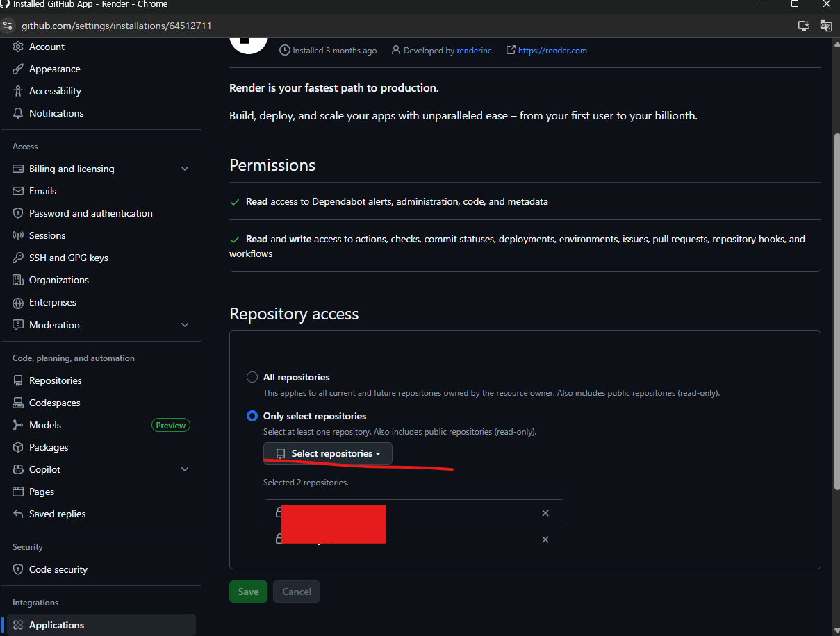This screenshot has height=636, width=840.
Task: Expand the Copilot section chevron
Action: click(185, 469)
